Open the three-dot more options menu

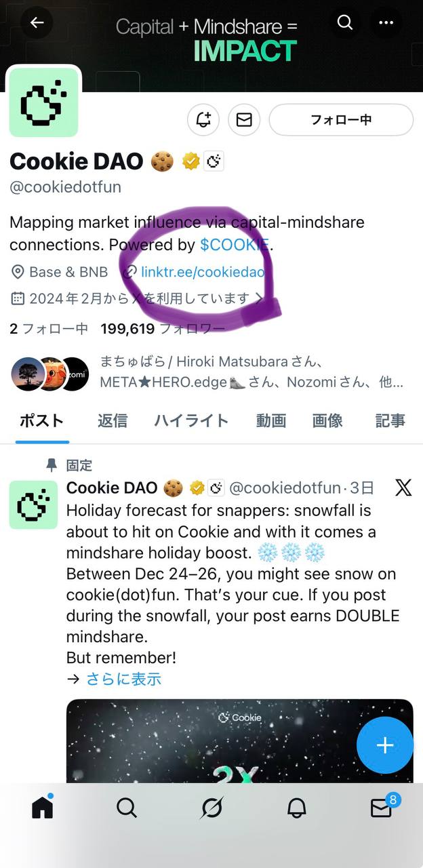[386, 22]
